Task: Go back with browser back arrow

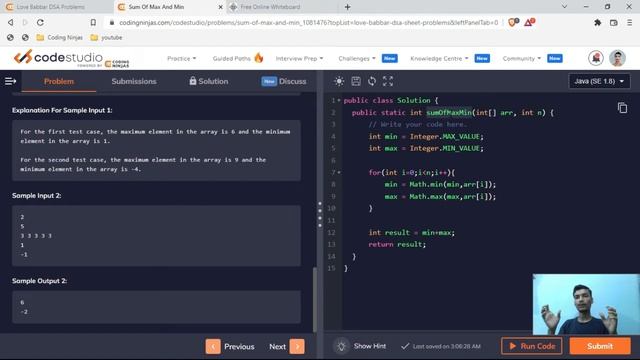Action: 11,22
